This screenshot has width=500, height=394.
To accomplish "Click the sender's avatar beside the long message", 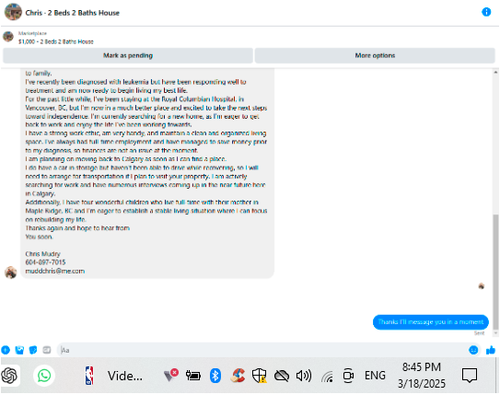I will (x=11, y=272).
